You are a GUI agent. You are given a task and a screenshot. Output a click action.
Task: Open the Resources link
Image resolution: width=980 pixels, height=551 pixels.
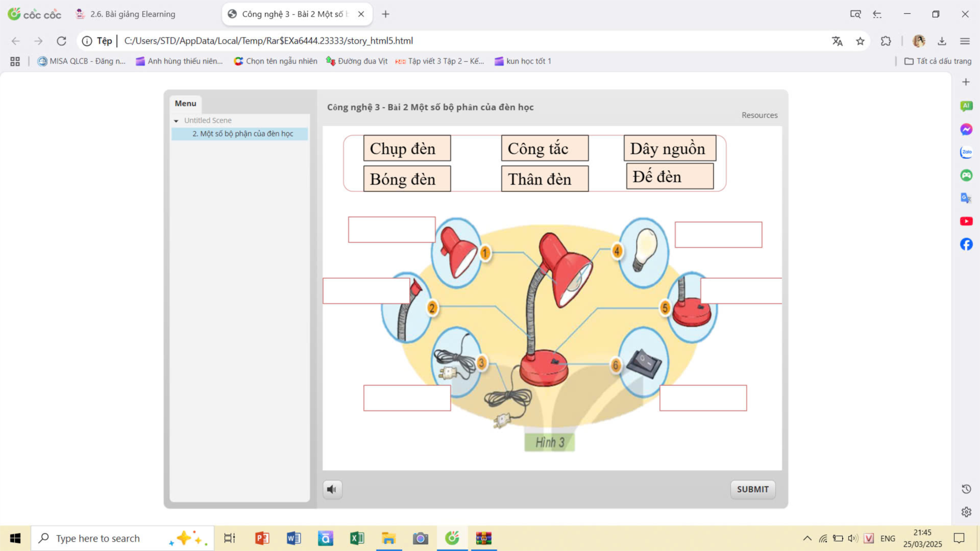(759, 115)
